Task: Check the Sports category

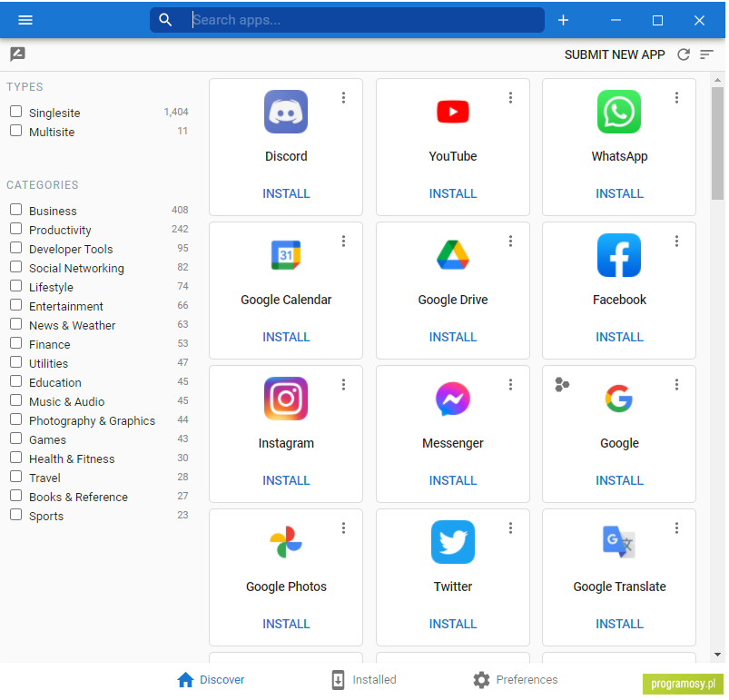Action: (x=15, y=515)
